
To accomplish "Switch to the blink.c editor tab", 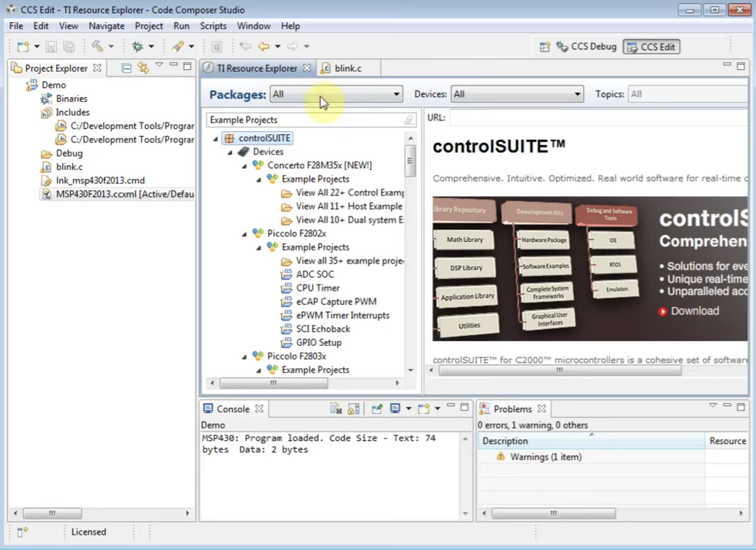I will [x=347, y=68].
